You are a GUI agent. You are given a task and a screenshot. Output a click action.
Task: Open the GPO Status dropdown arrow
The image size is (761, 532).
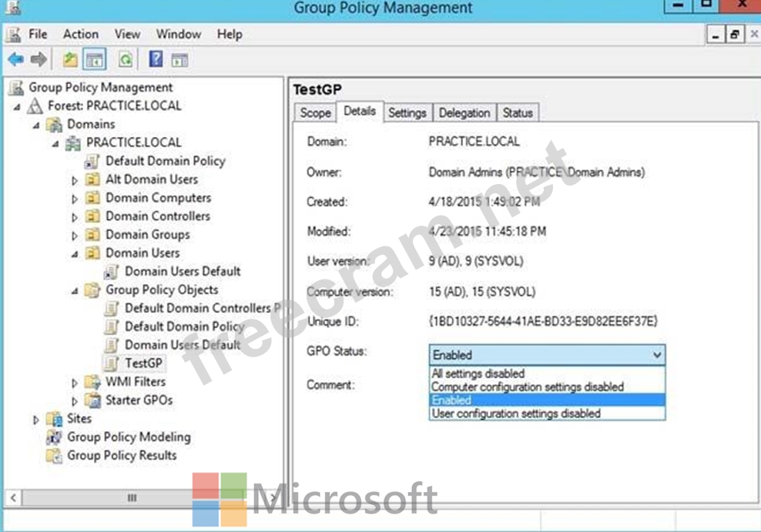coord(657,355)
